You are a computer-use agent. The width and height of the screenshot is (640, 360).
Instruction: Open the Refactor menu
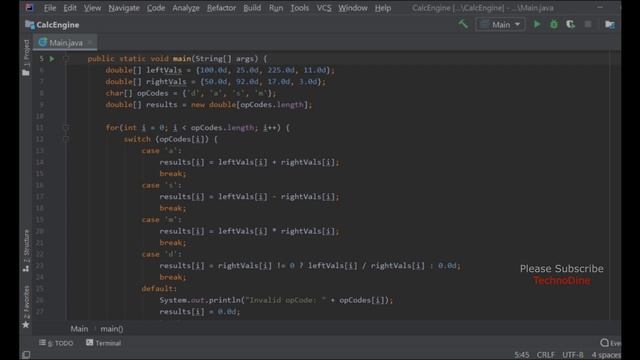click(221, 8)
